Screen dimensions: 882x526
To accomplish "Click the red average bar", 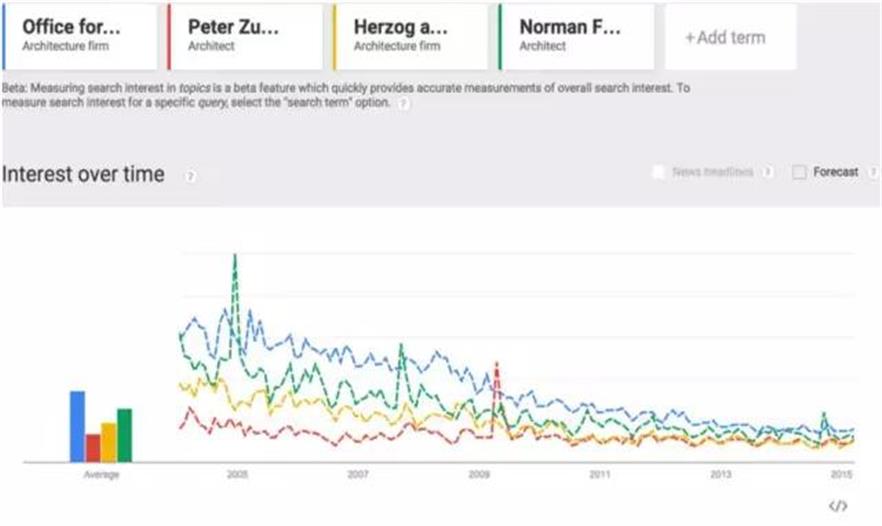I will click(93, 447).
